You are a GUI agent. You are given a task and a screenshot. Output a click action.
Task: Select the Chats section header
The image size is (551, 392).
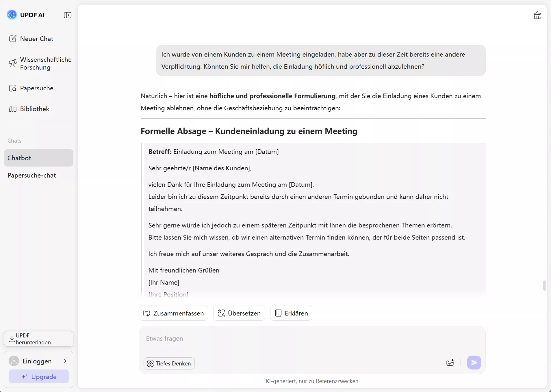coord(14,141)
